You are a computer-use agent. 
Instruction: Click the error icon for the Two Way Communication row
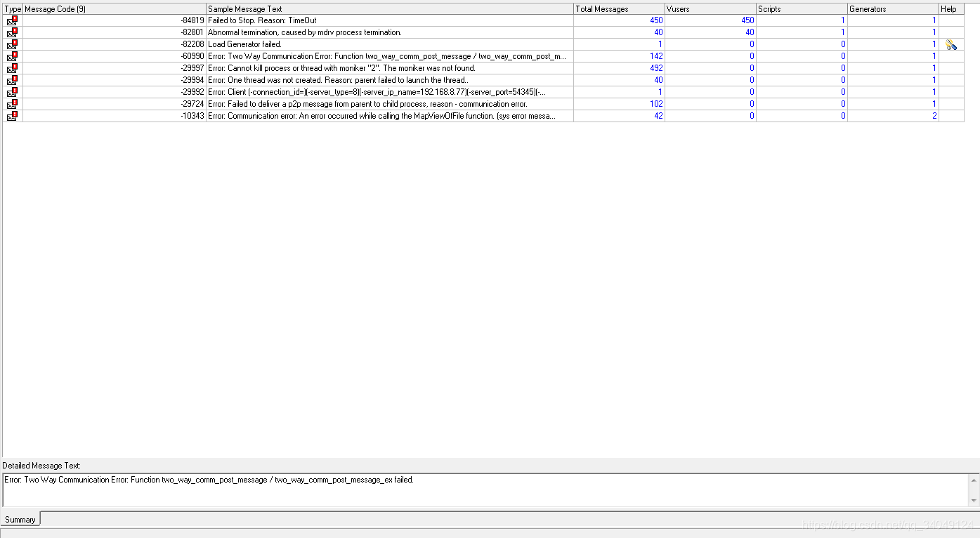coord(12,56)
